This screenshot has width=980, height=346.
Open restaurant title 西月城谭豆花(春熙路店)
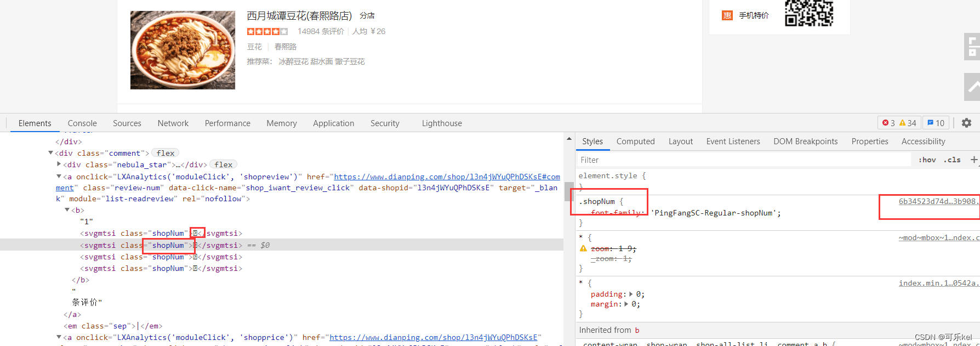(x=299, y=16)
